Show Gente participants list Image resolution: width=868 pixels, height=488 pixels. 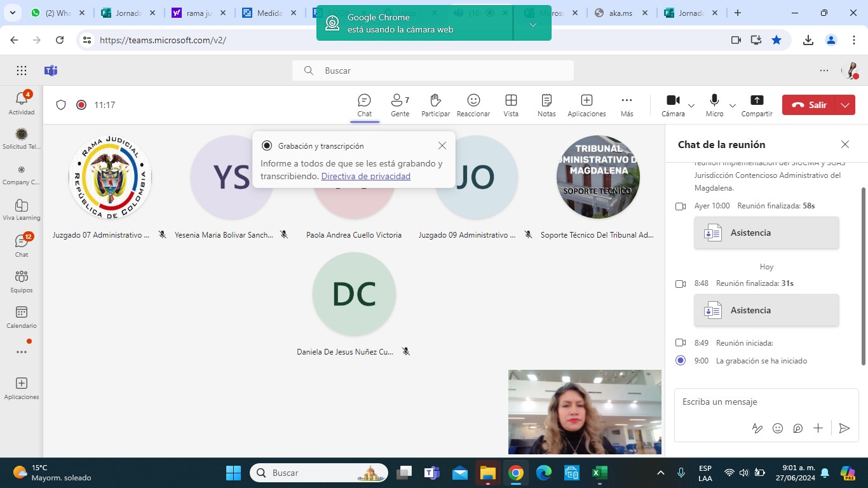[x=400, y=105]
